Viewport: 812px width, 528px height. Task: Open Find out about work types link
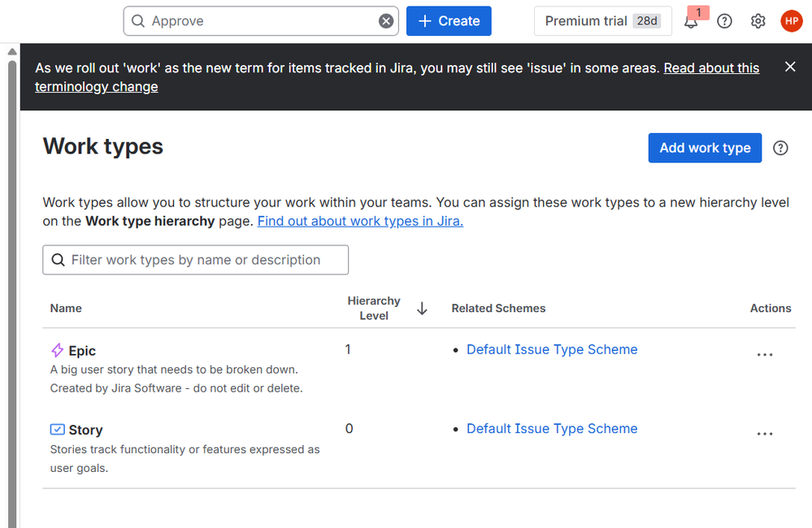click(x=360, y=221)
